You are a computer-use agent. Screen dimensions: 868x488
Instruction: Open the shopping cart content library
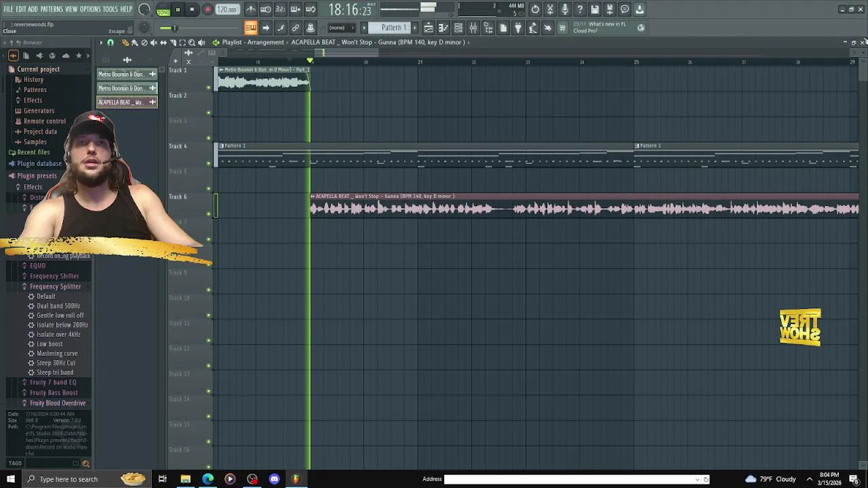(562, 28)
